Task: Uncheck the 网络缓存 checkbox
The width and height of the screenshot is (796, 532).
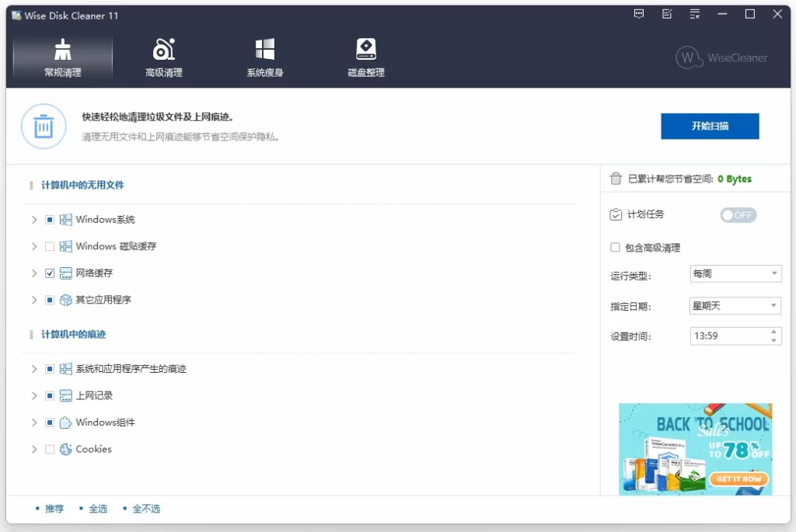Action: [x=50, y=273]
